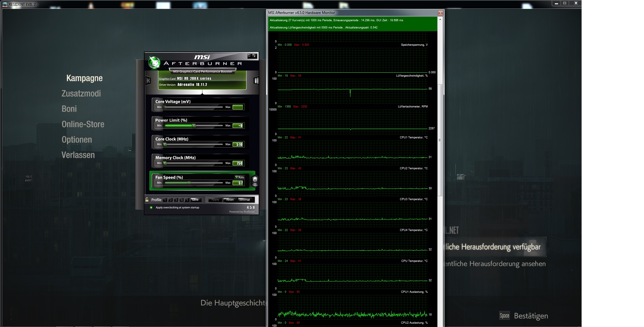Select profile slot 2
Viewport: 644px width, 327px height.
[x=171, y=200]
